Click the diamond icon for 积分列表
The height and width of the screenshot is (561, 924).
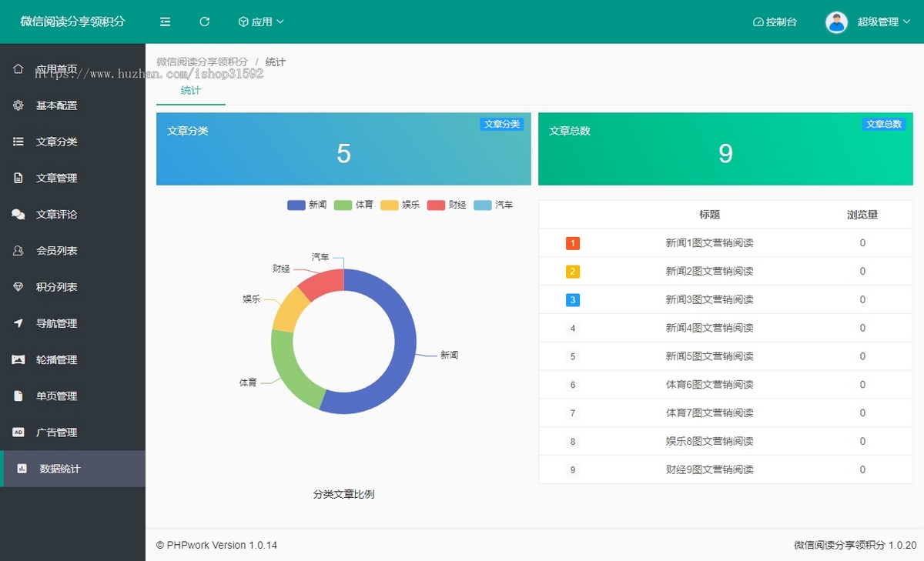[18, 287]
